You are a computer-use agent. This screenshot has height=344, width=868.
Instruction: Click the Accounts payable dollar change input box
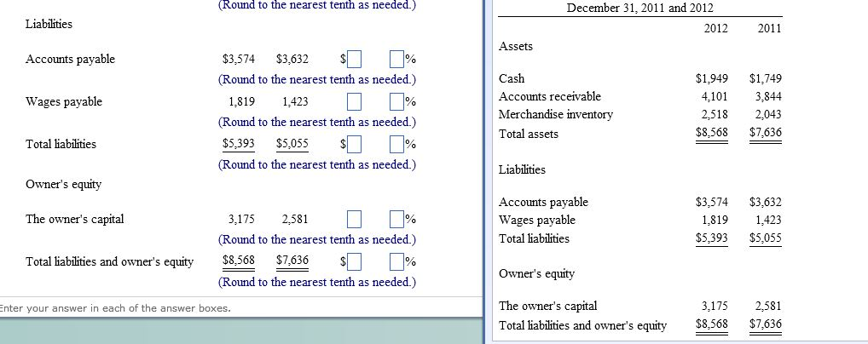pyautogui.click(x=356, y=60)
